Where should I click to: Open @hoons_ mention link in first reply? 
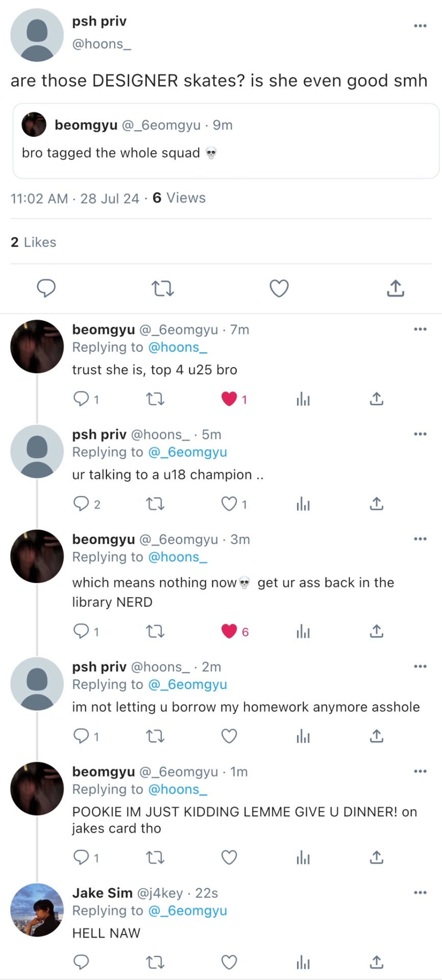coord(178,348)
